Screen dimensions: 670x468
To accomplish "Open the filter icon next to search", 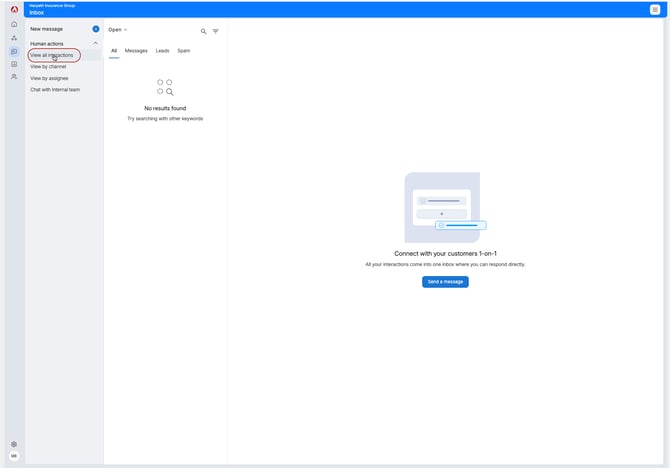I will [x=216, y=31].
